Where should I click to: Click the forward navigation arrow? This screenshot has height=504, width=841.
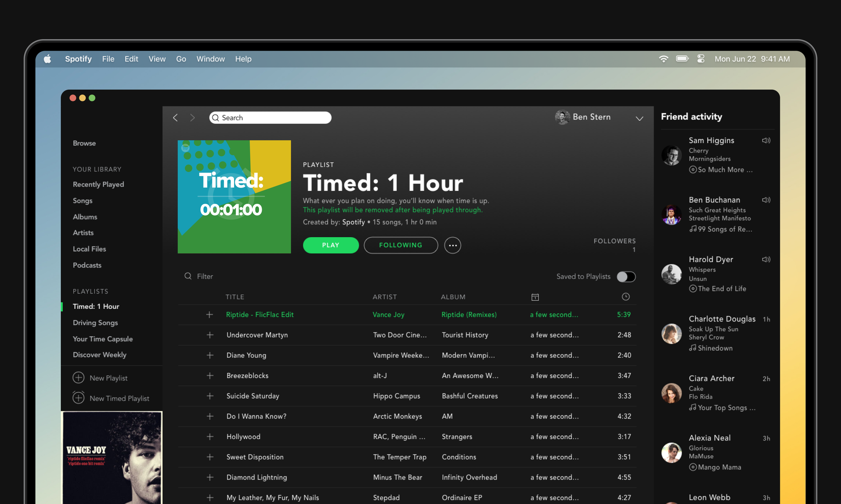[x=192, y=118]
